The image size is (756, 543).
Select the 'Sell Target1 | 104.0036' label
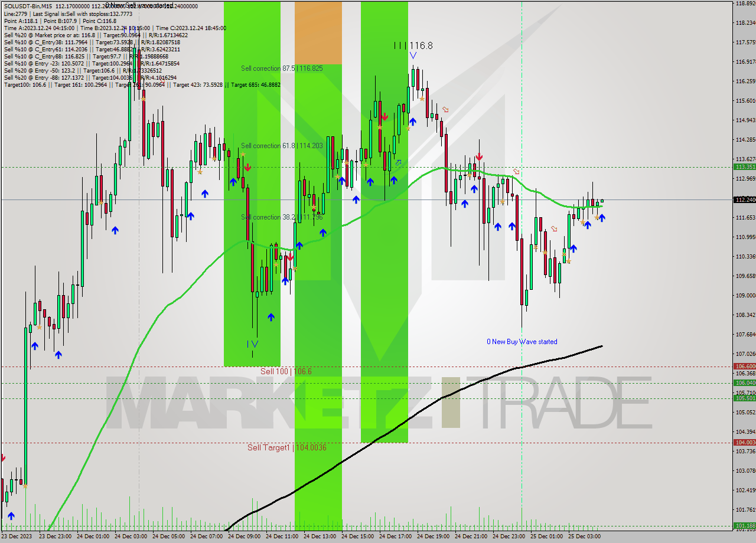(286, 447)
